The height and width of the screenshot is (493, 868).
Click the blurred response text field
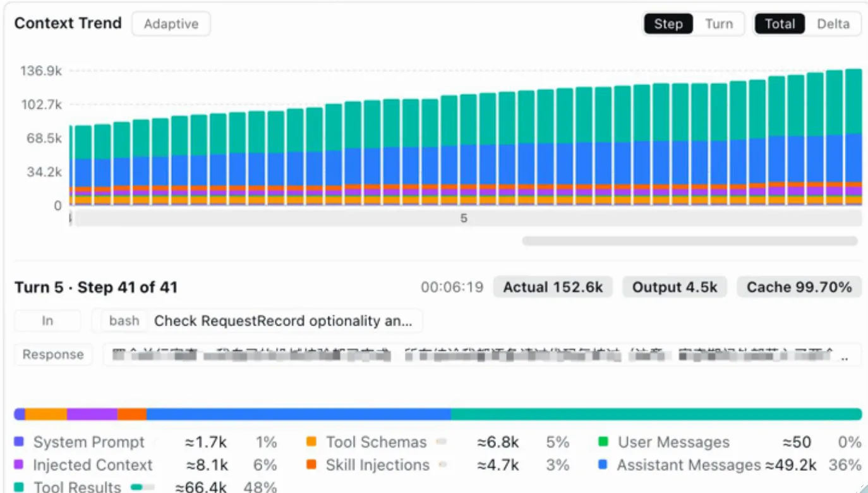(x=482, y=355)
